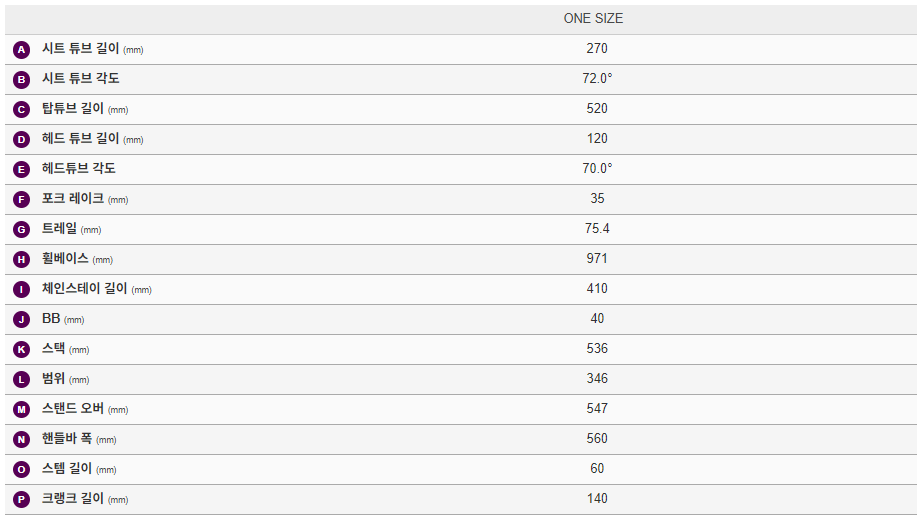
Task: Click the 체인스테이 길이 label
Action: 84,289
